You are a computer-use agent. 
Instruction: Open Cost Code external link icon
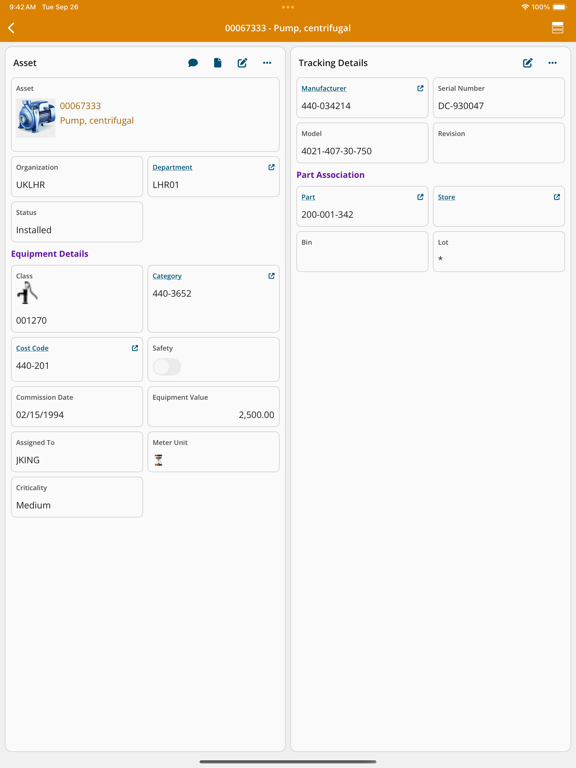coord(135,348)
